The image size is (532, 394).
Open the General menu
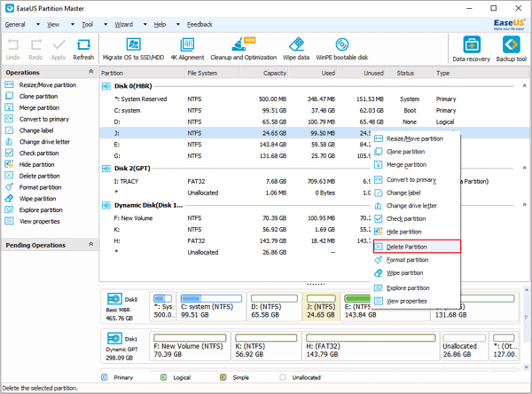coord(15,25)
